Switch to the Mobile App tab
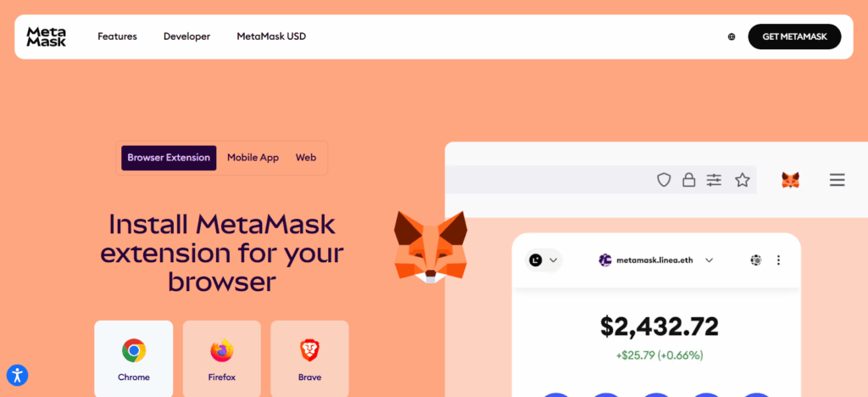The image size is (868, 397). 253,158
